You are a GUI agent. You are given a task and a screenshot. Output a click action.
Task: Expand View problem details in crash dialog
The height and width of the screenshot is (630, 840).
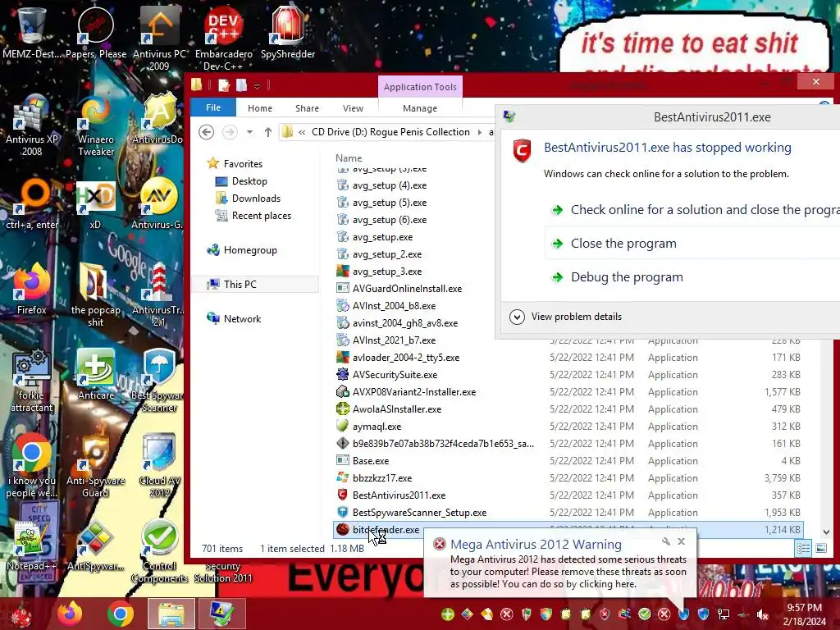[566, 317]
